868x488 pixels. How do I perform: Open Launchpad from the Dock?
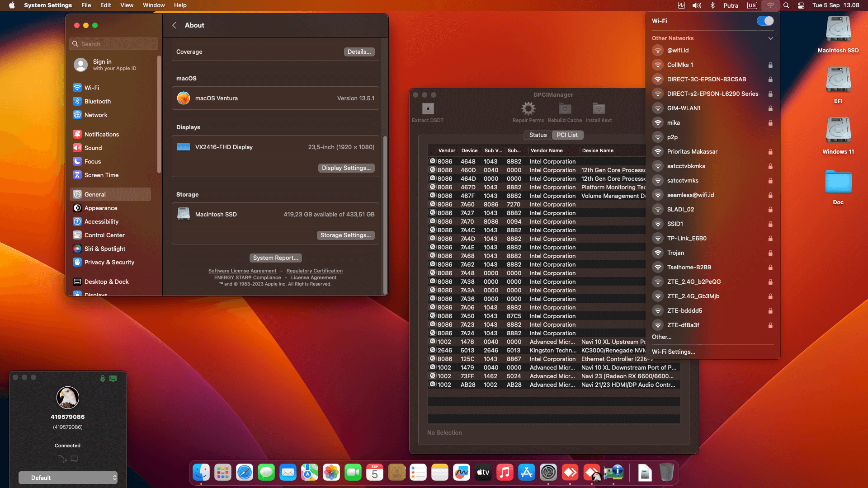coord(223,473)
